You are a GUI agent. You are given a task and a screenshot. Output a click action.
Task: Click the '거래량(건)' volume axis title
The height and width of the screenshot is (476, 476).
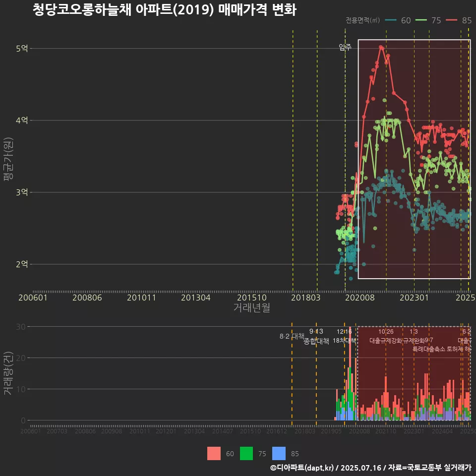(x=8, y=373)
